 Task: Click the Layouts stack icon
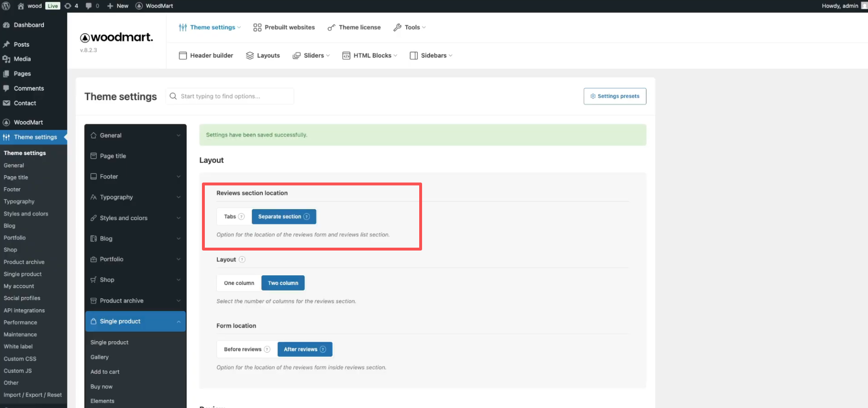coord(250,55)
